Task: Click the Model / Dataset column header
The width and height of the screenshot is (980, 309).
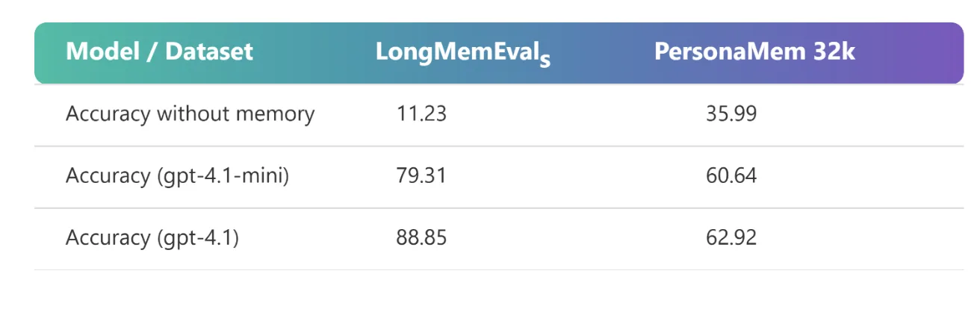Action: [159, 51]
